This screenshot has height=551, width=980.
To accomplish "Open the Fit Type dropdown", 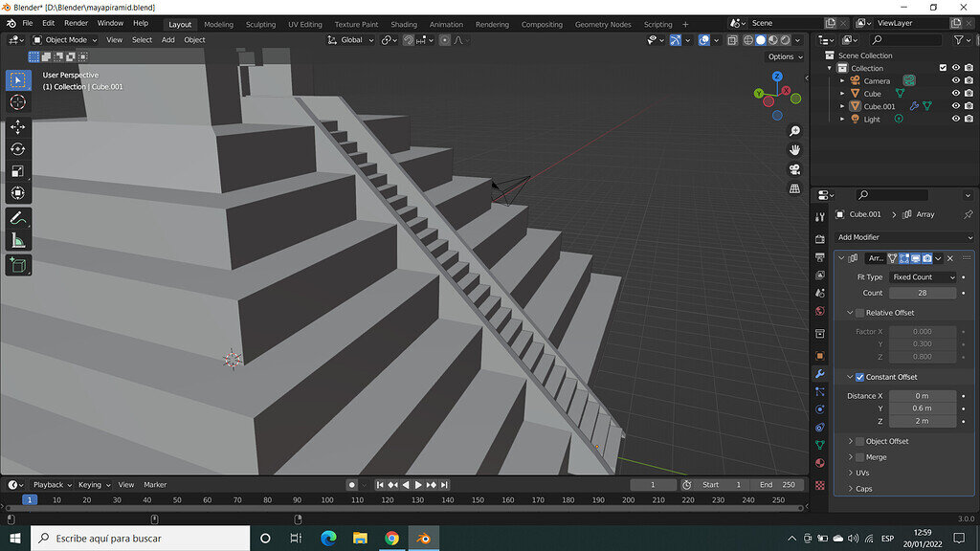I will click(922, 276).
